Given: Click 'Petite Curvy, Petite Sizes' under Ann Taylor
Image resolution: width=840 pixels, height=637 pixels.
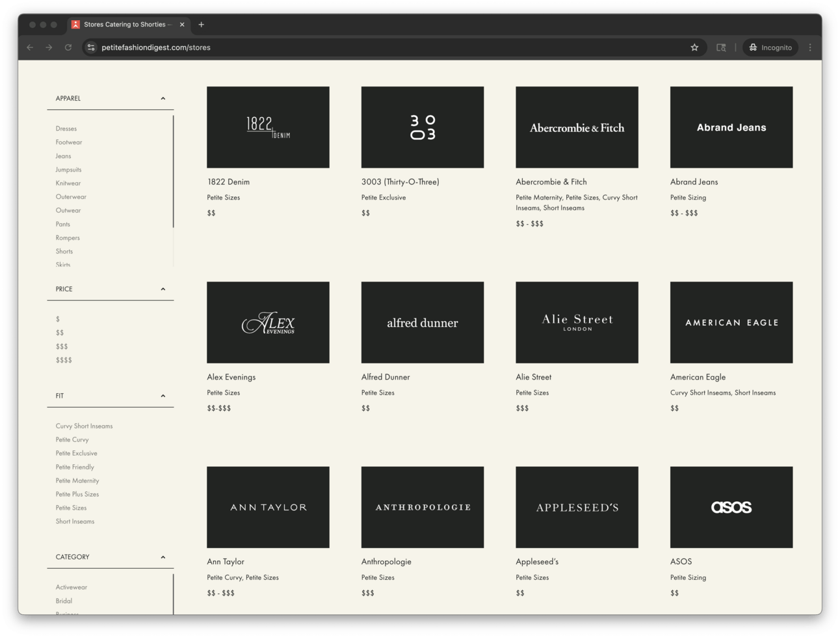Looking at the screenshot, I should point(243,577).
